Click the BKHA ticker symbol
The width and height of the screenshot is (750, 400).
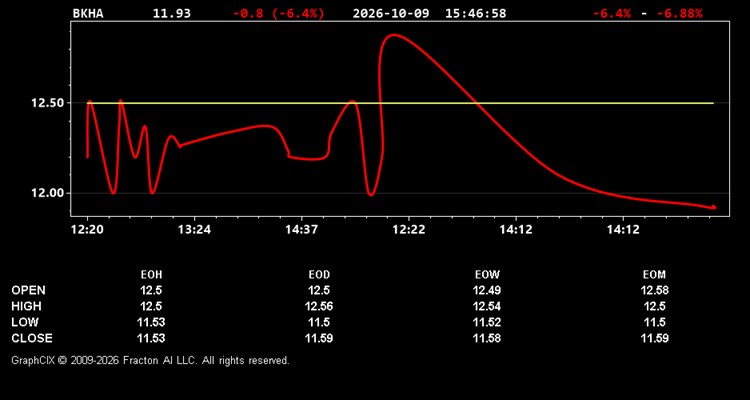88,13
